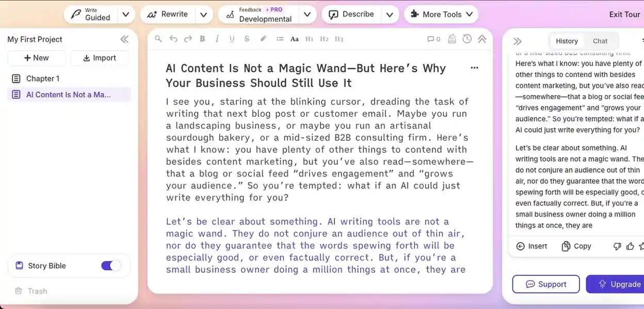The width and height of the screenshot is (644, 309).
Task: Open document revision history clock
Action: [467, 39]
